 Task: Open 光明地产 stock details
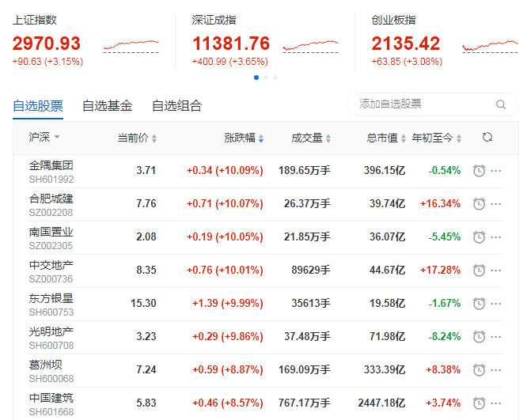tap(51, 331)
